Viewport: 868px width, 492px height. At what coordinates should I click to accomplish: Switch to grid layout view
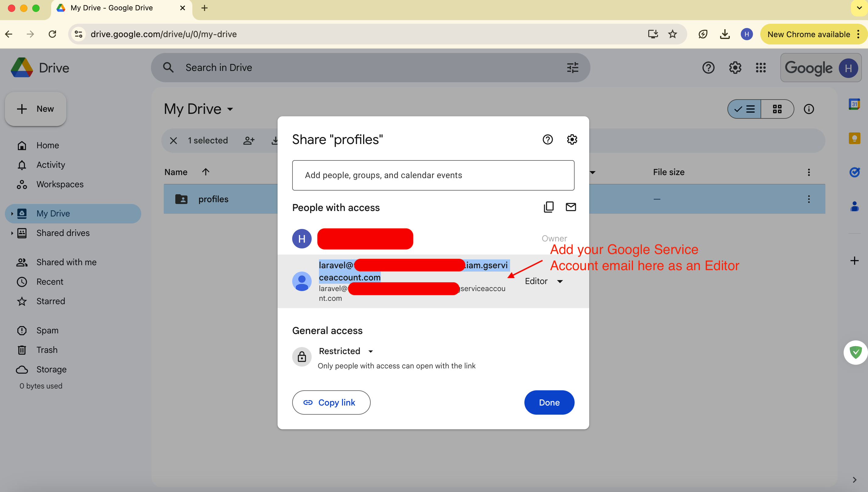click(x=777, y=109)
